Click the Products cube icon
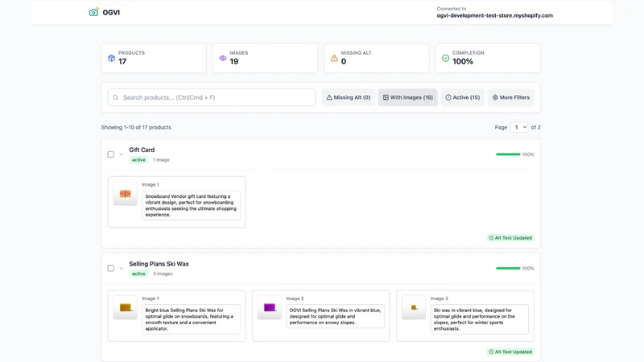The height and width of the screenshot is (362, 644). (x=111, y=58)
